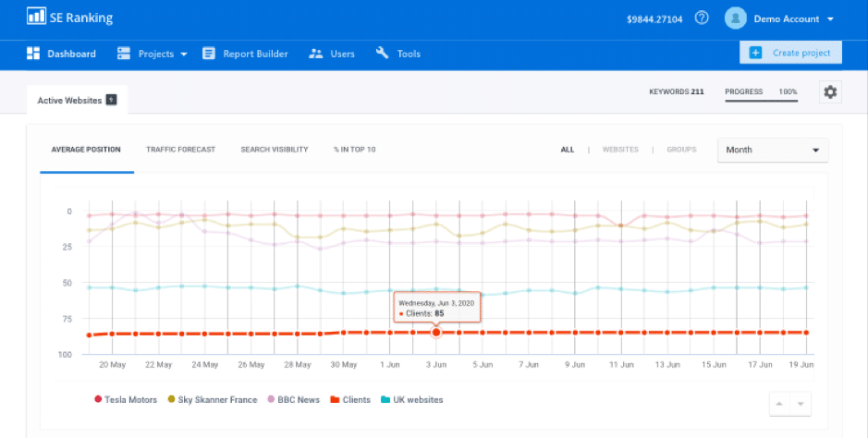The image size is (868, 438).
Task: Click the Clients orange legend swatch
Action: pos(336,400)
